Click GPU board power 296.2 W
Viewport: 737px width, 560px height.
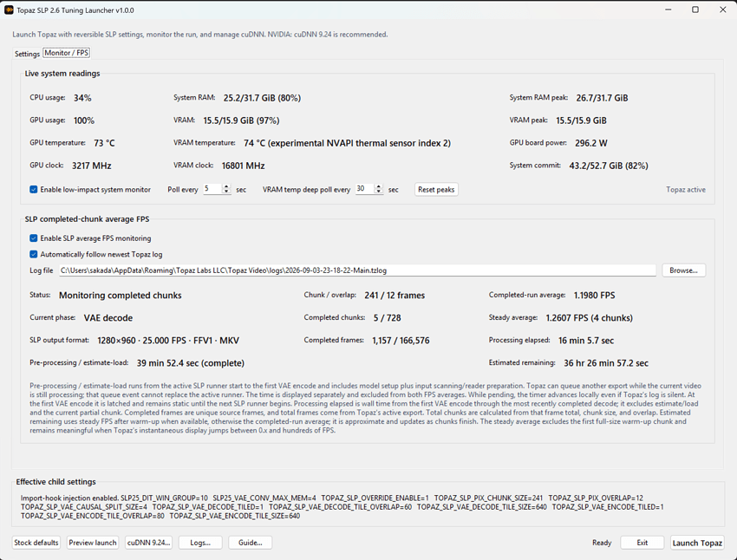point(590,143)
